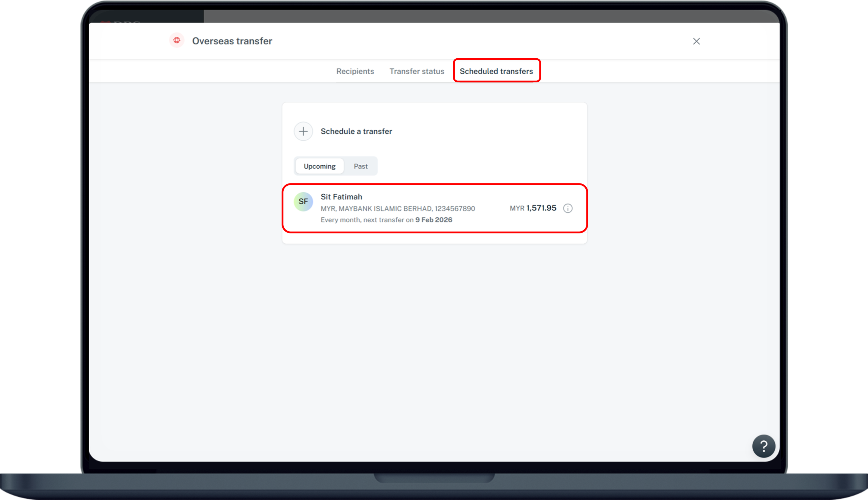Click the Sit Fatimah recipient name
The image size is (868, 500).
[341, 196]
